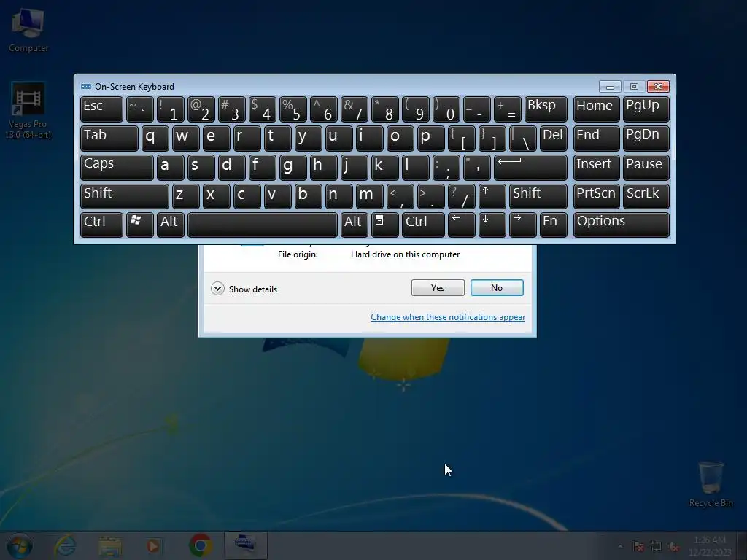The height and width of the screenshot is (560, 747).
Task: Click the taskbar clock showing date
Action: pyautogui.click(x=711, y=546)
